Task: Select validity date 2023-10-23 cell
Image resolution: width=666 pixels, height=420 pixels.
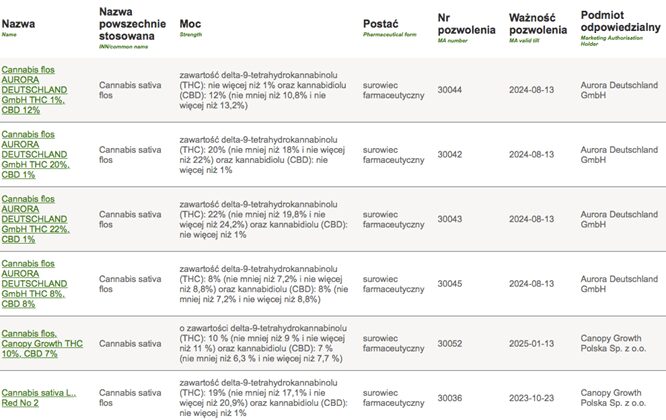Action: 531,398
